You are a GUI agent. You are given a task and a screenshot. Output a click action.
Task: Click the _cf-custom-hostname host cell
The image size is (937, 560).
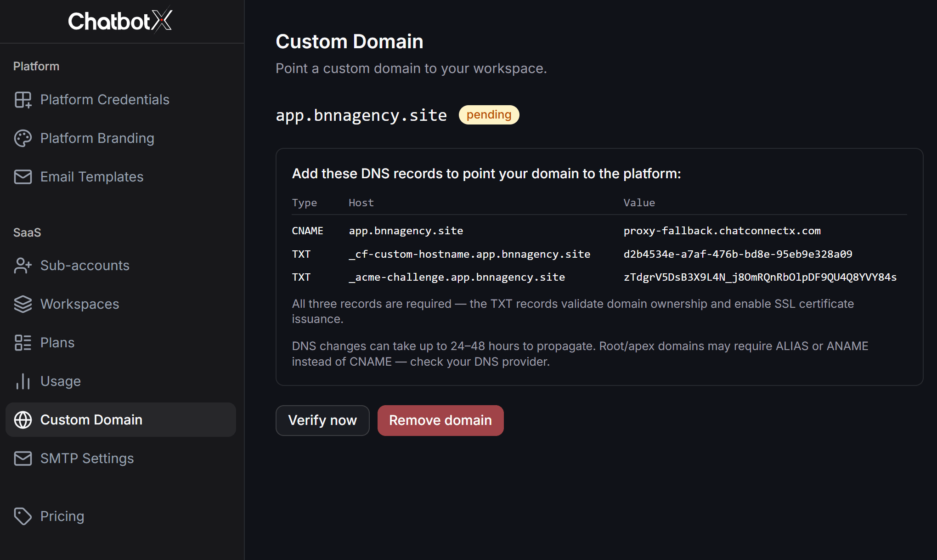pos(469,254)
